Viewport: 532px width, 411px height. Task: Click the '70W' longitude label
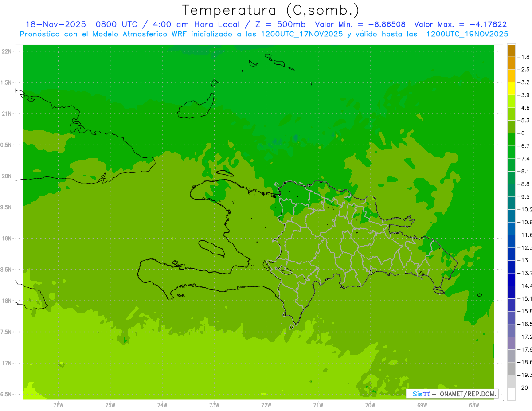(x=370, y=405)
